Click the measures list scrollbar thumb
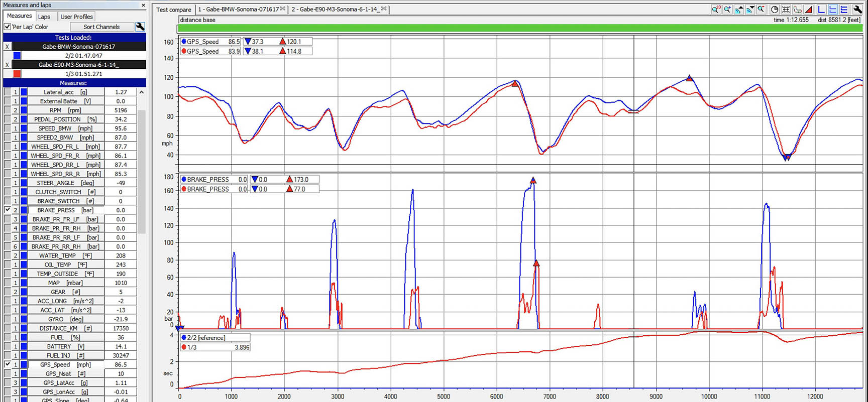The image size is (868, 402). point(142,172)
